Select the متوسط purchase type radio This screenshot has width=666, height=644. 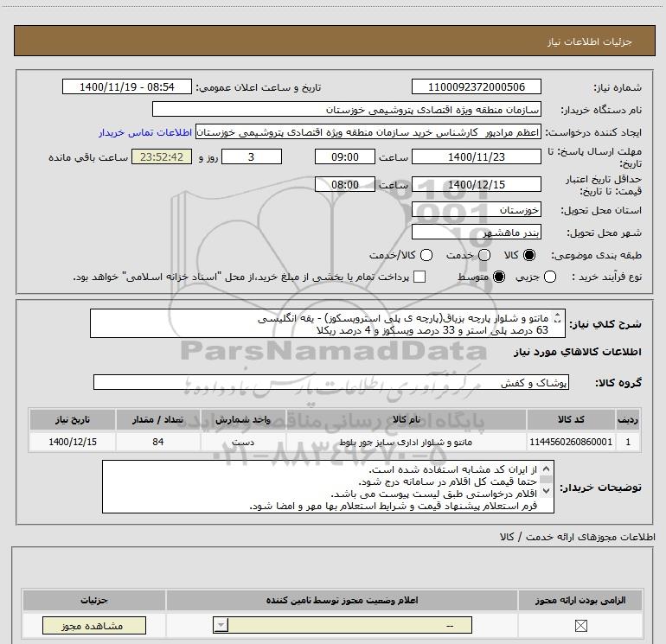[x=499, y=277]
